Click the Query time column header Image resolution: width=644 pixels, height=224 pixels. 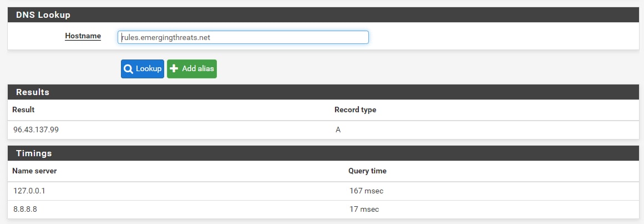(367, 171)
